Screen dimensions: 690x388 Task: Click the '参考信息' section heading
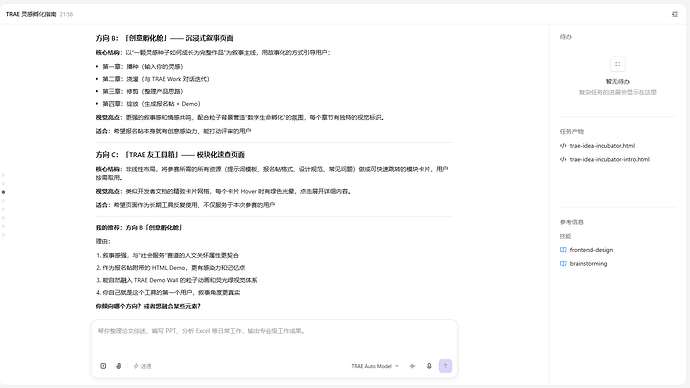(x=572, y=222)
